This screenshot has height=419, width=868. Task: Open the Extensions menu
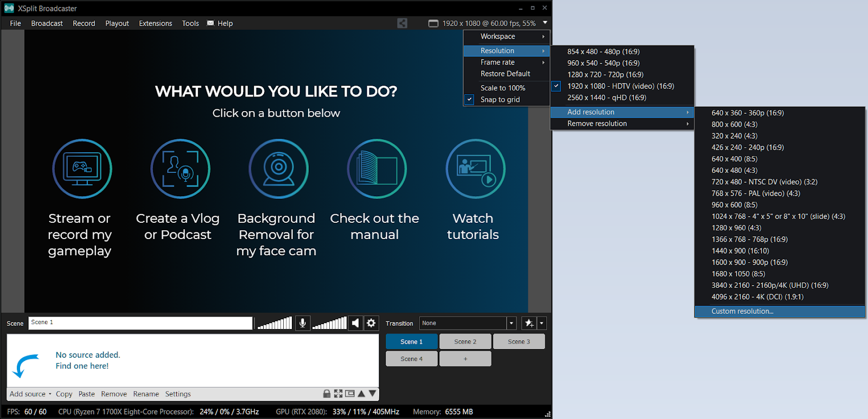(155, 23)
